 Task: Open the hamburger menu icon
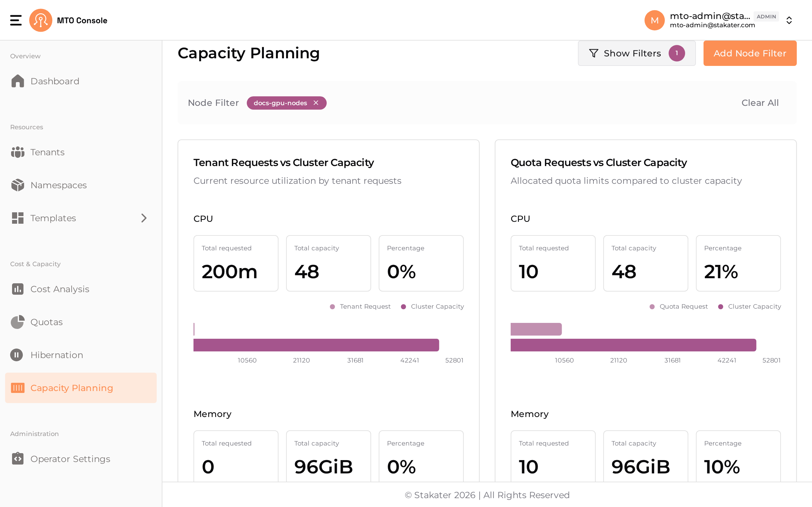click(16, 20)
